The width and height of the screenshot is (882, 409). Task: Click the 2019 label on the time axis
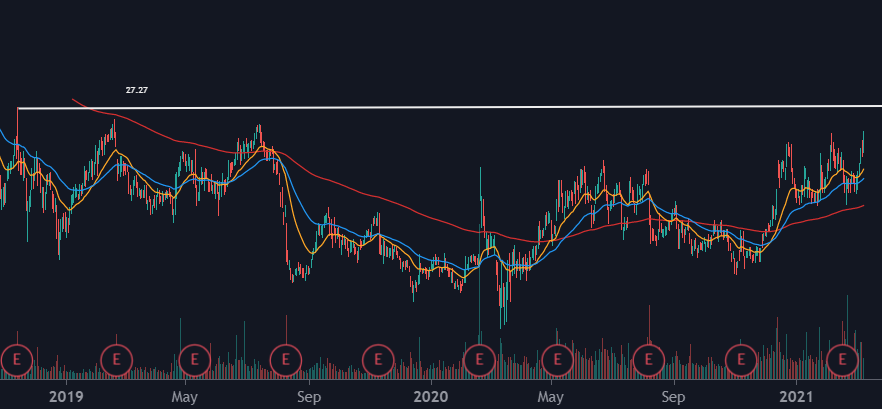pos(66,397)
